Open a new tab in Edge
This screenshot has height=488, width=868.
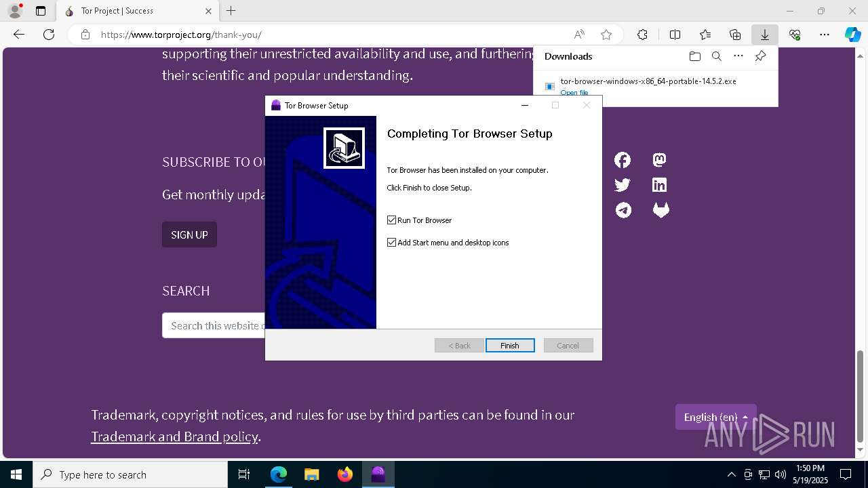tap(231, 11)
